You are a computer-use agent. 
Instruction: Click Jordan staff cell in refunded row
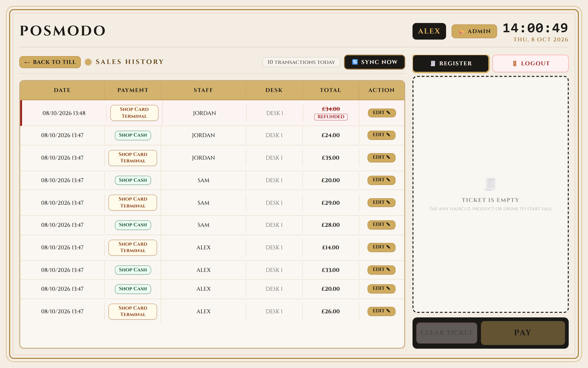[204, 113]
